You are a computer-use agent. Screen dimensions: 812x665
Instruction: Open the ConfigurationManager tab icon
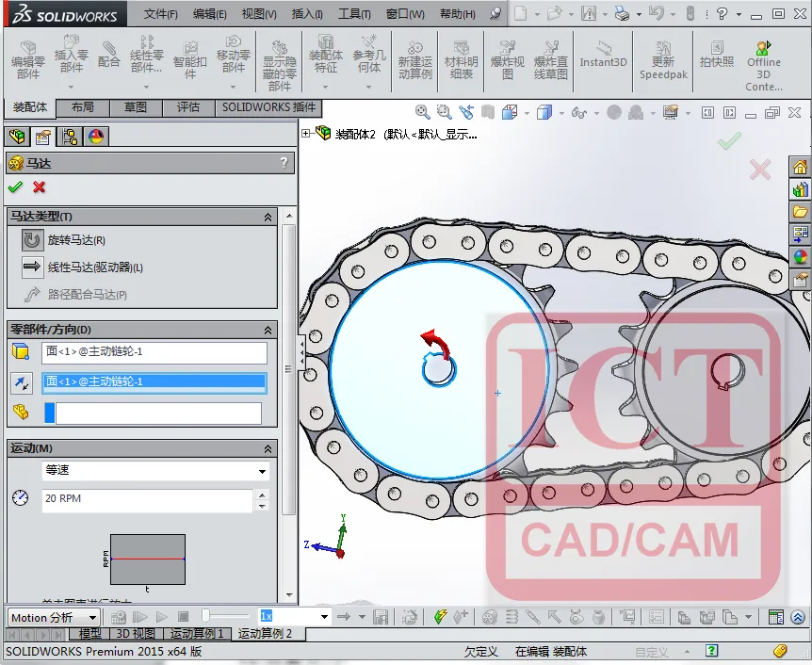(70, 137)
